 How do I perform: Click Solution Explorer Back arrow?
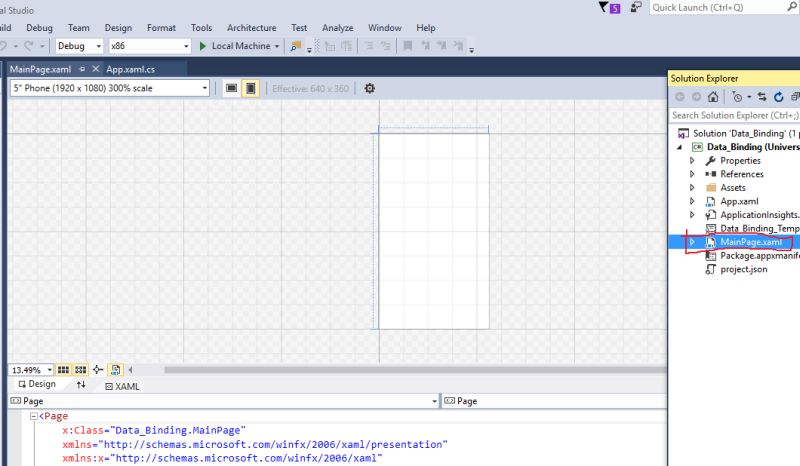pos(680,96)
